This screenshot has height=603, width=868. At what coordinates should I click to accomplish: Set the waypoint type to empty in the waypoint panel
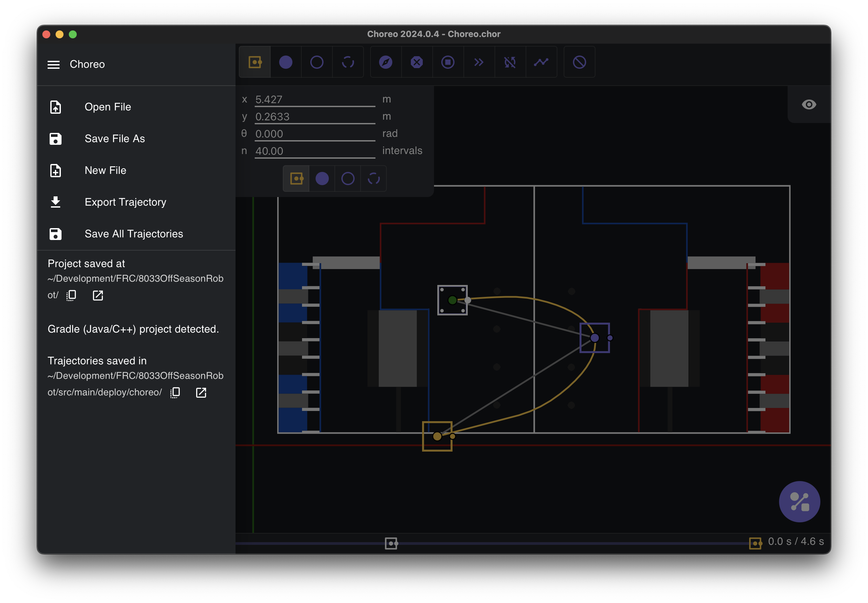(347, 178)
